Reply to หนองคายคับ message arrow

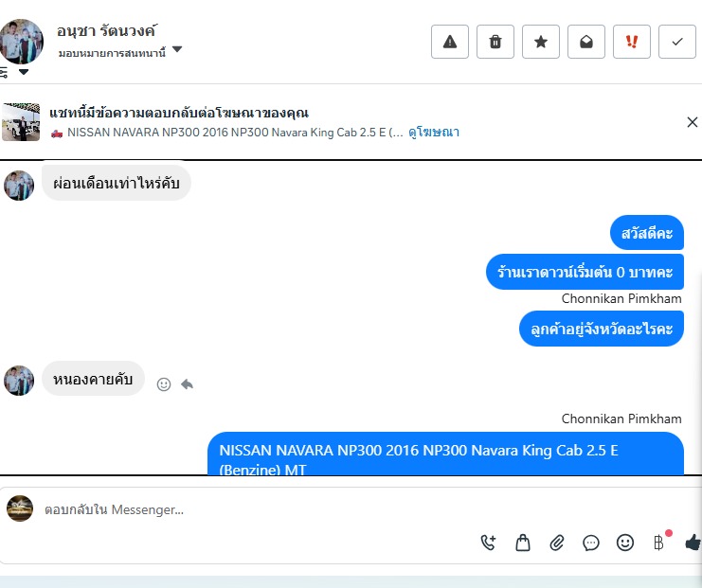(x=187, y=383)
